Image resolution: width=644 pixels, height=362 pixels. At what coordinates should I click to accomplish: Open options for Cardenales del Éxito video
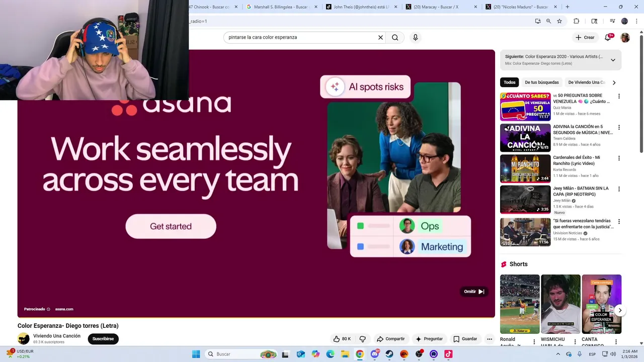point(619,158)
